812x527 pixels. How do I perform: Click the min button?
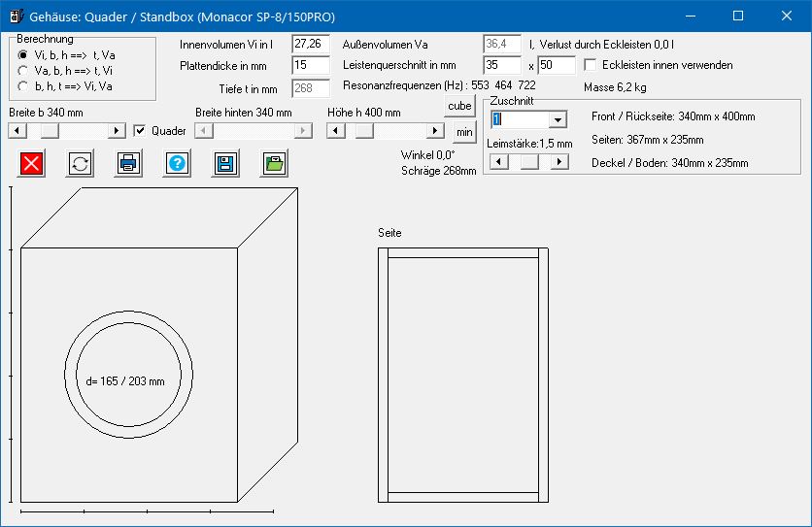[x=464, y=132]
